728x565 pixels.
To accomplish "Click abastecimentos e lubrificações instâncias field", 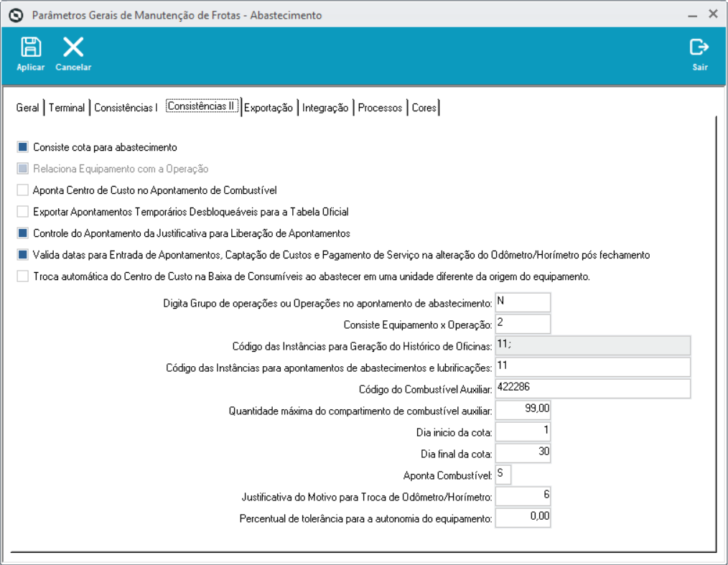I will [593, 368].
